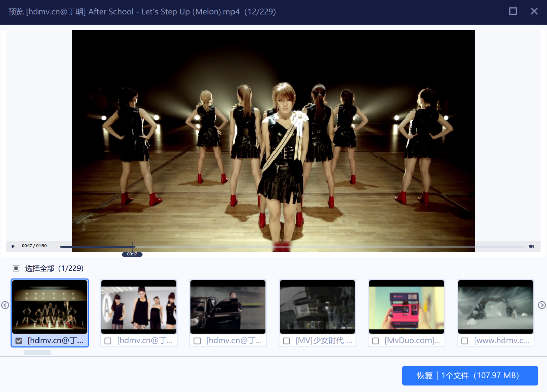Click Recover (恢复) 1 file button
Viewport: 547px width, 392px height.
point(470,376)
